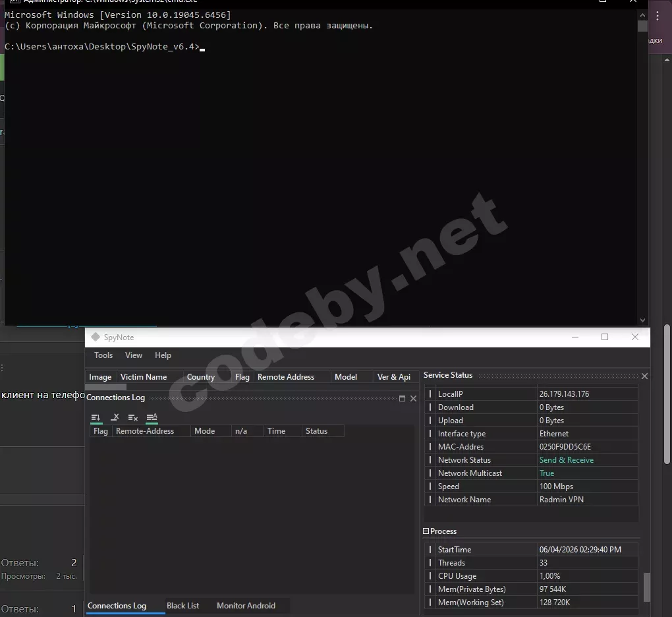The width and height of the screenshot is (672, 617).
Task: Click the clear all entries icon in log toolbar
Action: tap(133, 417)
